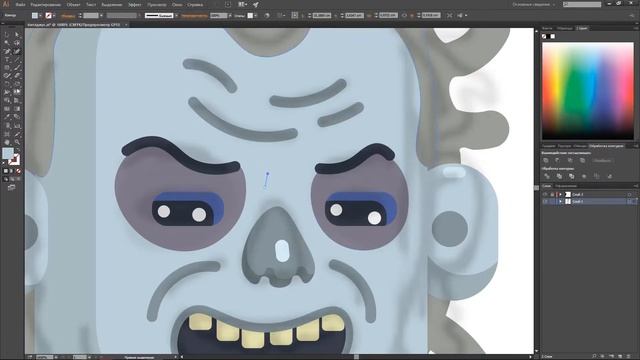Click the toolbox fill color swatch
640x360 pixels.
(8, 153)
